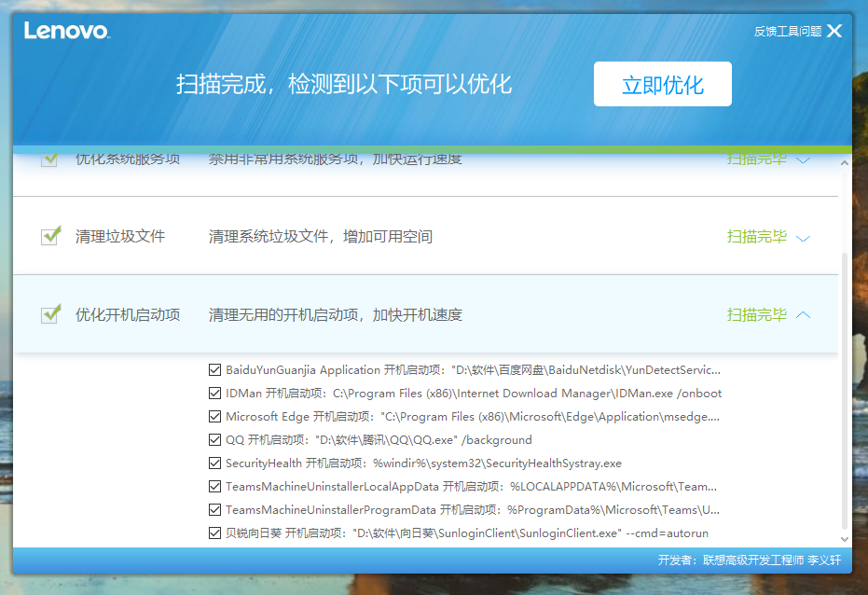Image resolution: width=868 pixels, height=595 pixels.
Task: Open the 反馈工具问题 feedback link
Action: [x=787, y=32]
